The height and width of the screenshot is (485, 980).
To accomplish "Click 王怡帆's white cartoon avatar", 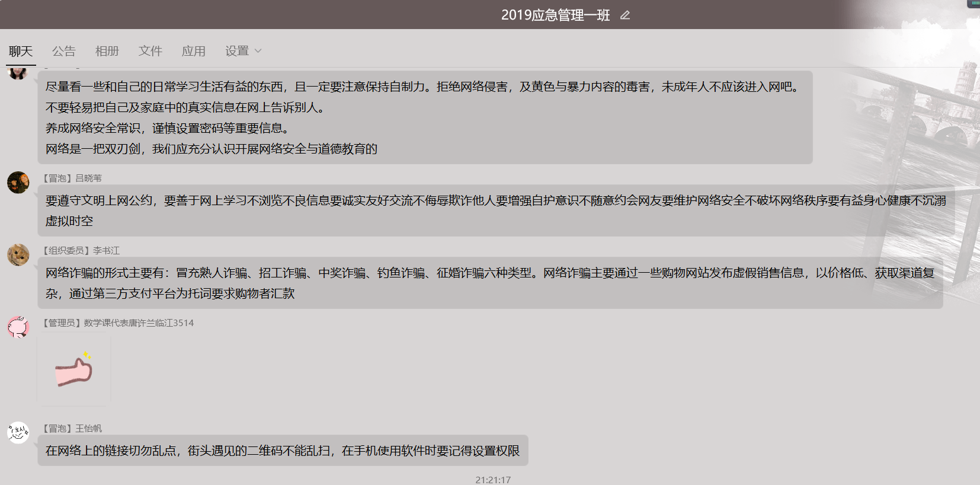I will tap(18, 433).
